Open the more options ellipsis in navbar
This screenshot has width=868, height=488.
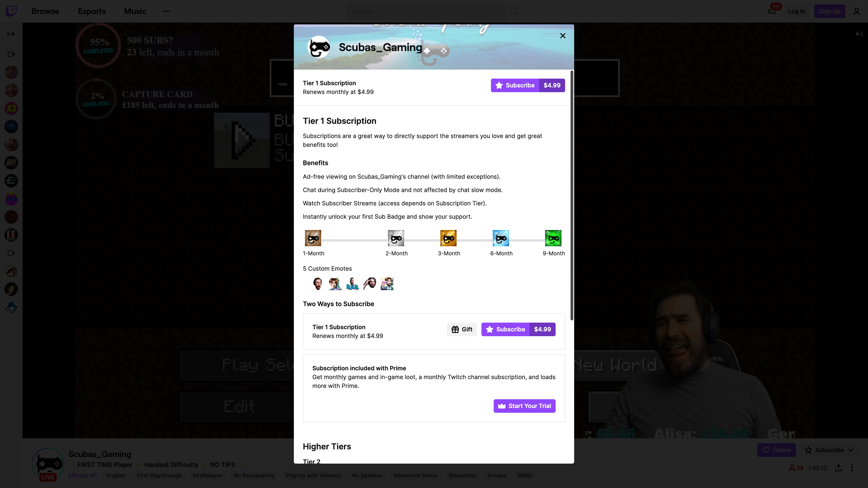[x=167, y=11]
